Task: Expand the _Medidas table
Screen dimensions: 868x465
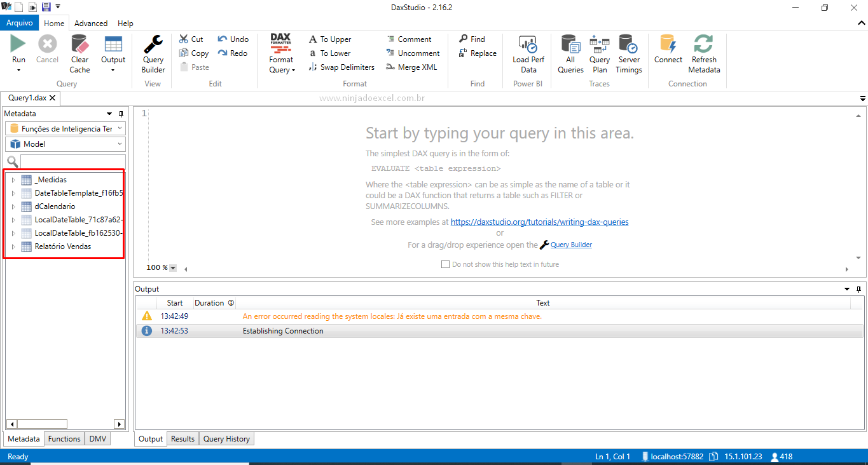Action: [13, 180]
